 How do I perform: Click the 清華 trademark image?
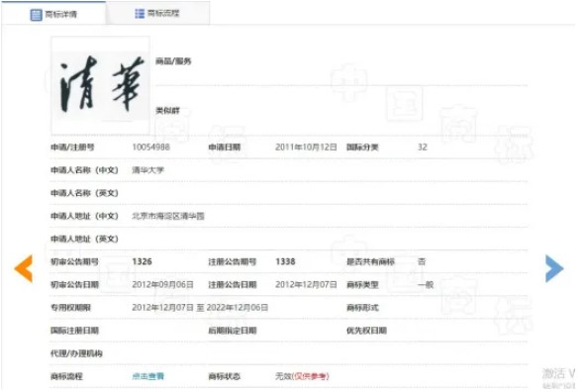[101, 85]
